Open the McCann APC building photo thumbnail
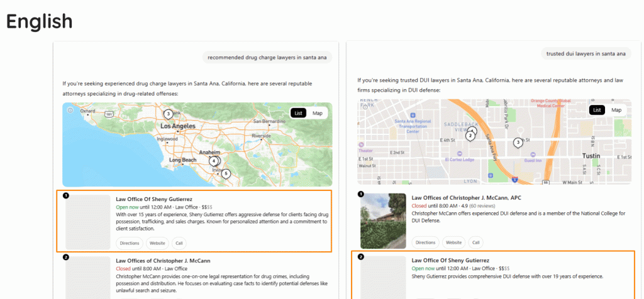This screenshot has height=299, width=644. click(383, 221)
